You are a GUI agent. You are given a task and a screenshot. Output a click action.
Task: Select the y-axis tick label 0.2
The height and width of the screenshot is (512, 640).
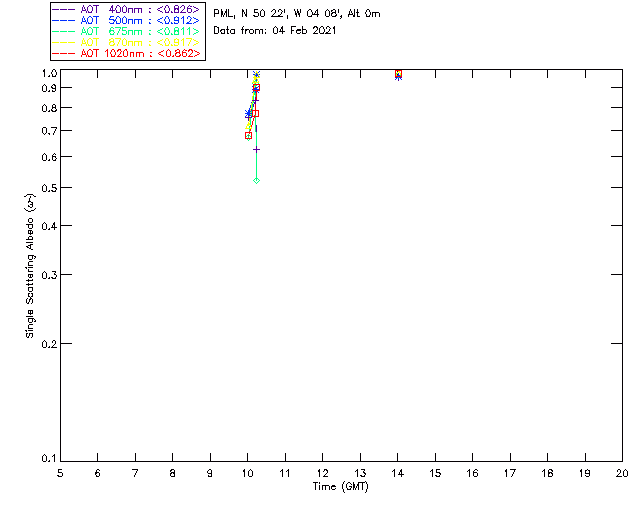49,344
